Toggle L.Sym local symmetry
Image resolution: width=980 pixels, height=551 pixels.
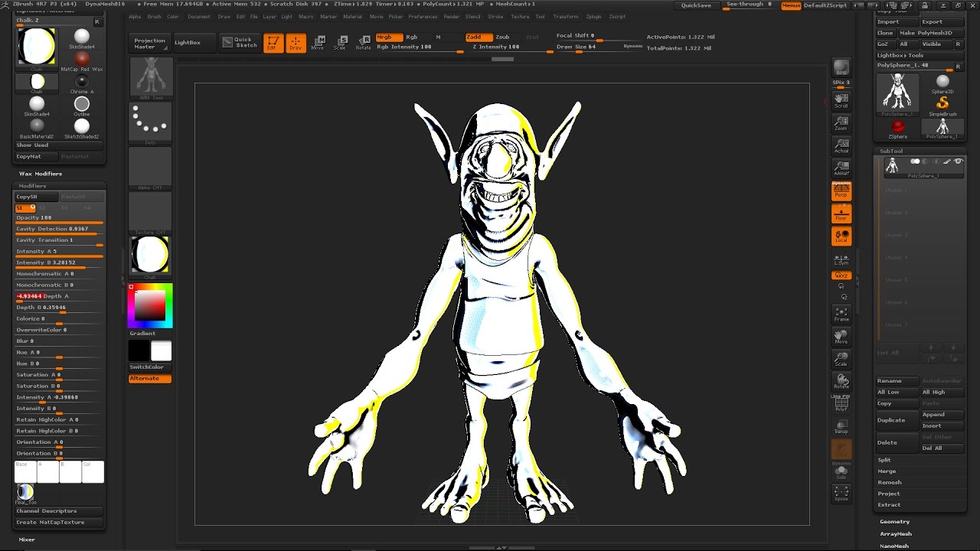coord(841,259)
